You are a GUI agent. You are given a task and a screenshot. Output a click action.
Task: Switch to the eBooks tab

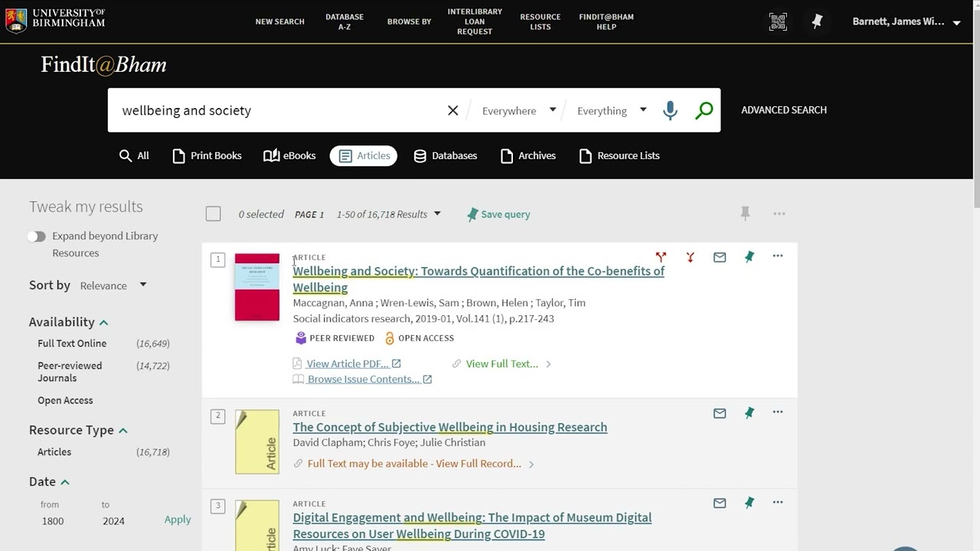pos(289,155)
